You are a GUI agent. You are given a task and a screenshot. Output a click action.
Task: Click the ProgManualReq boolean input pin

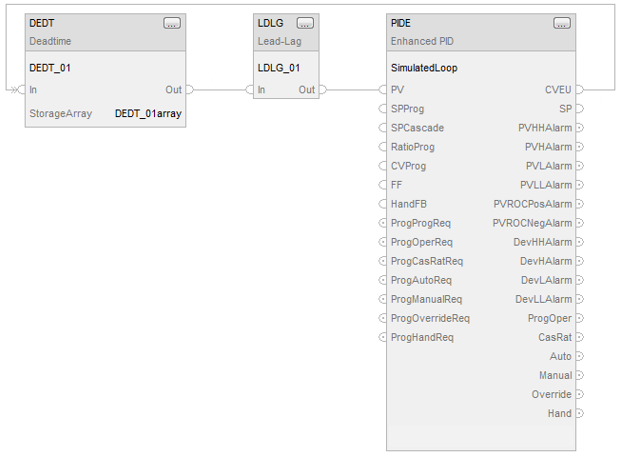383,299
